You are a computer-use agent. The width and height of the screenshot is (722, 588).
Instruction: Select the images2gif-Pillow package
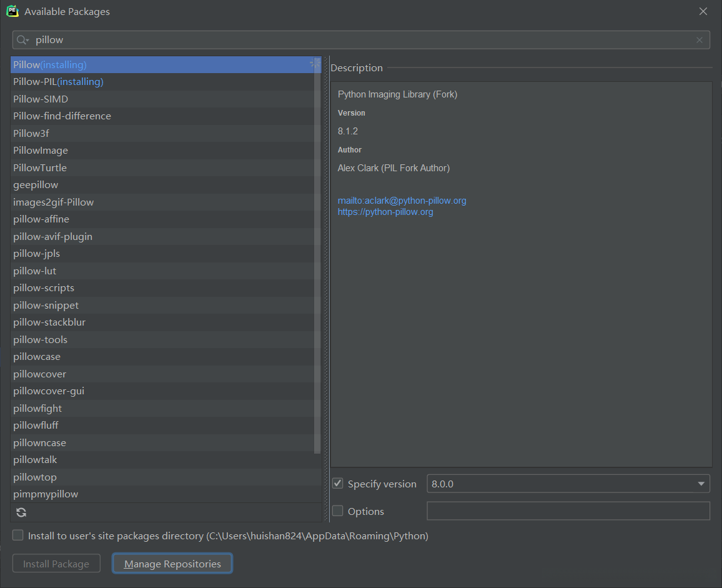point(166,202)
